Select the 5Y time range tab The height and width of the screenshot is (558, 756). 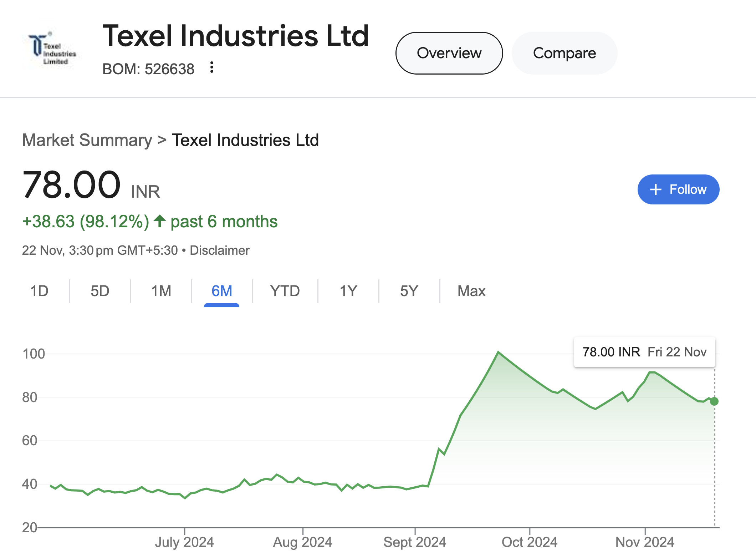[409, 291]
